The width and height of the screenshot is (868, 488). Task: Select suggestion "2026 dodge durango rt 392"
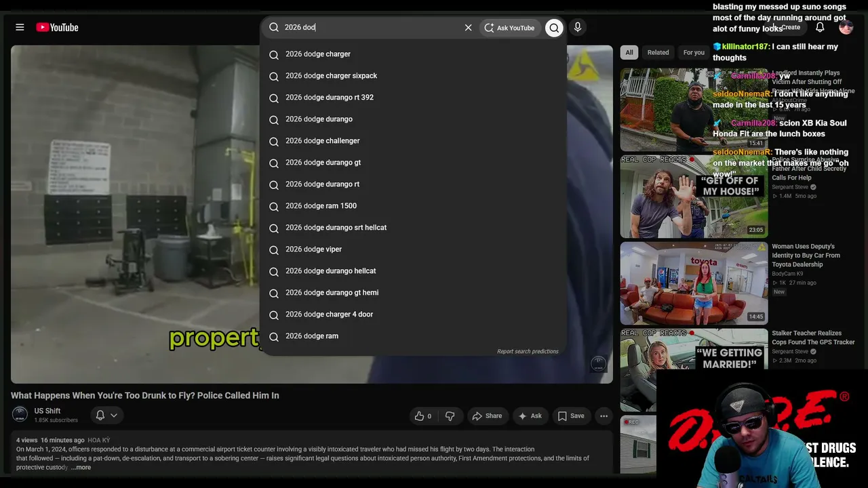point(413,98)
